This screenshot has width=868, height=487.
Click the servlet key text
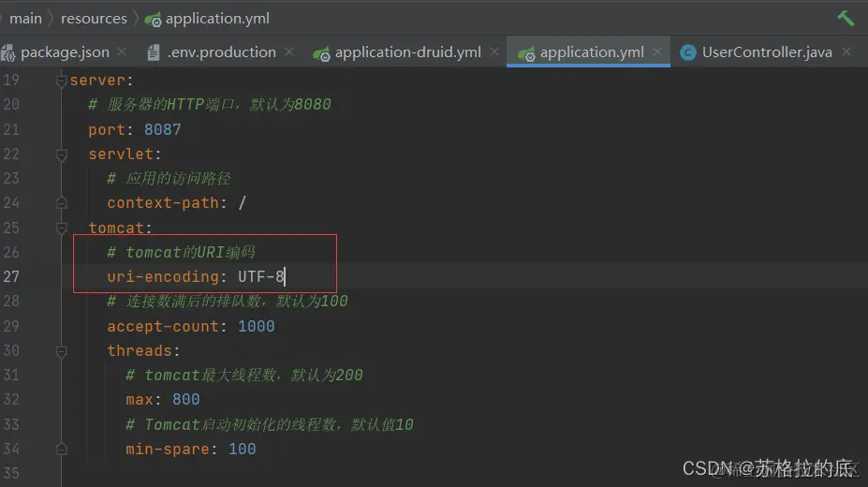121,154
